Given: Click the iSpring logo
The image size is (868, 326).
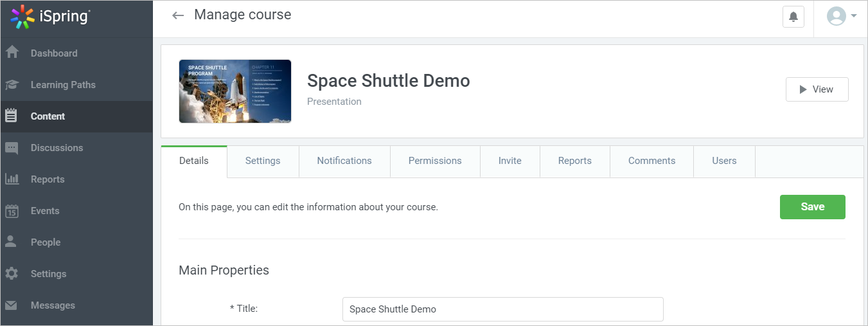Looking at the screenshot, I should click(51, 17).
